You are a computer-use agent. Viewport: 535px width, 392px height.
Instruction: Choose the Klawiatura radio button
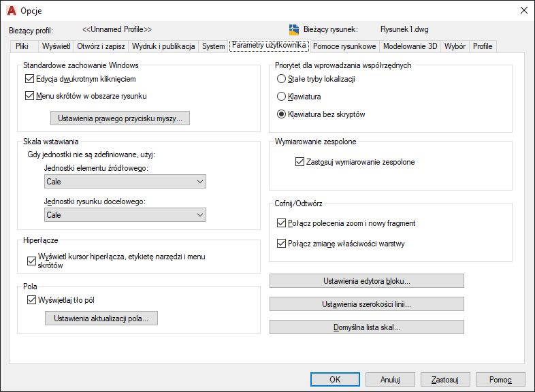pos(282,97)
